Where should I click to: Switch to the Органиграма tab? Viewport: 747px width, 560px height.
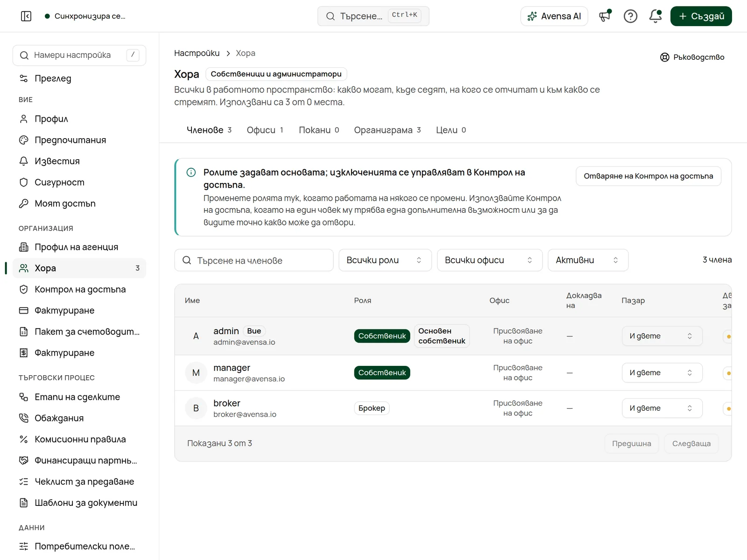[388, 130]
